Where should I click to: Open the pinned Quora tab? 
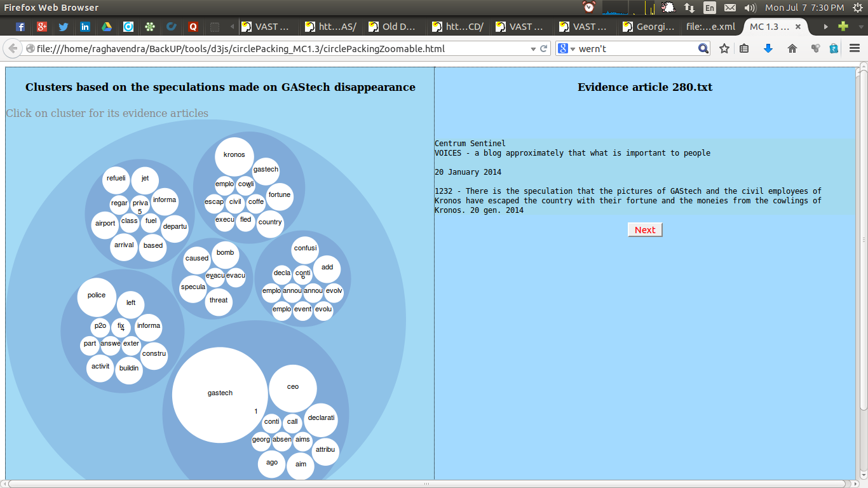click(x=193, y=27)
